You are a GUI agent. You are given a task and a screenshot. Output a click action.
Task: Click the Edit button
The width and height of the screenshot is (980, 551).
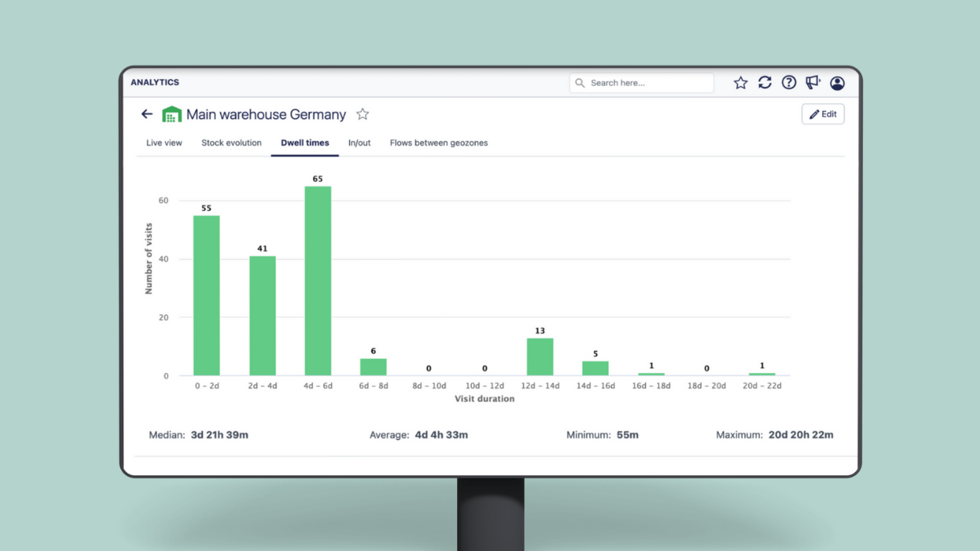click(x=823, y=114)
